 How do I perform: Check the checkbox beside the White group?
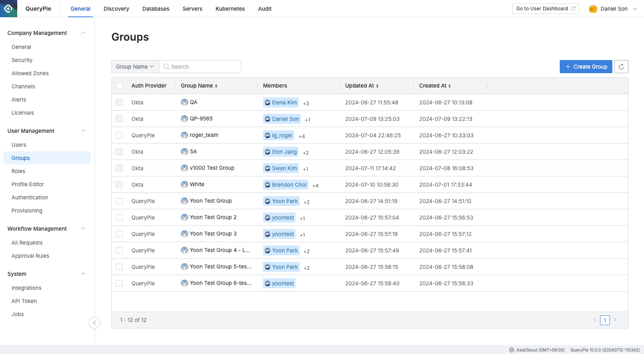(x=119, y=184)
